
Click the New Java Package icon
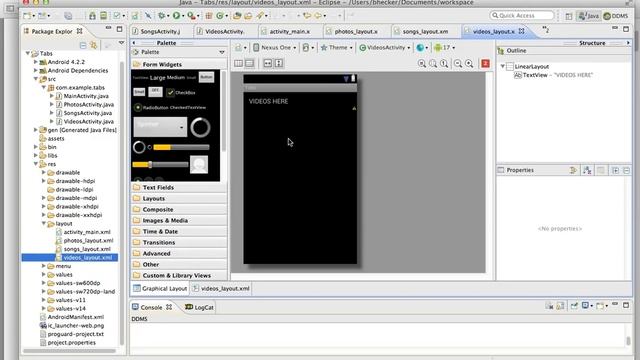coord(209,16)
